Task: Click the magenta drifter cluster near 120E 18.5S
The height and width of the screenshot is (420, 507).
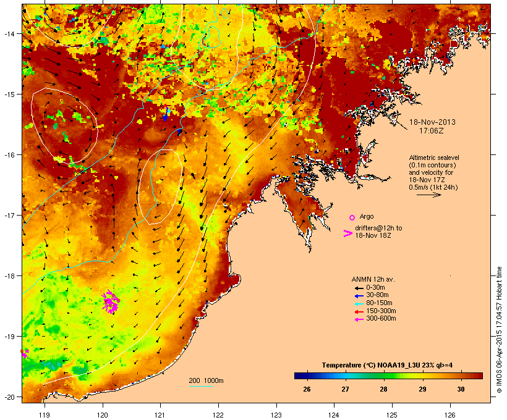Action: pos(111,301)
